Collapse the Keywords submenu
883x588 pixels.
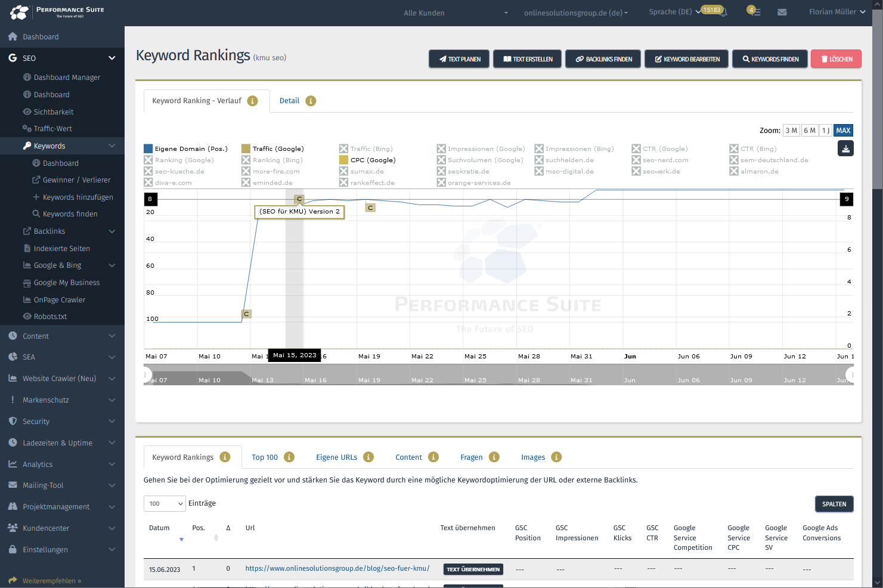tap(111, 146)
